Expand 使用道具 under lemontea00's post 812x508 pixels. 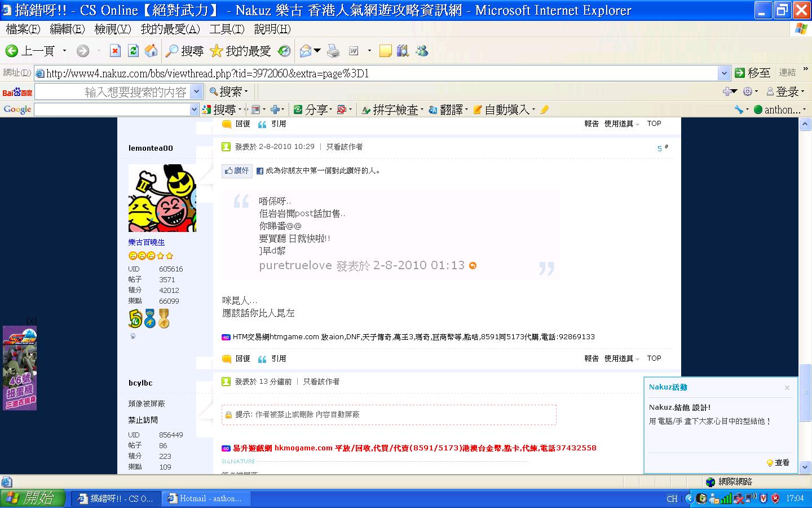click(621, 358)
